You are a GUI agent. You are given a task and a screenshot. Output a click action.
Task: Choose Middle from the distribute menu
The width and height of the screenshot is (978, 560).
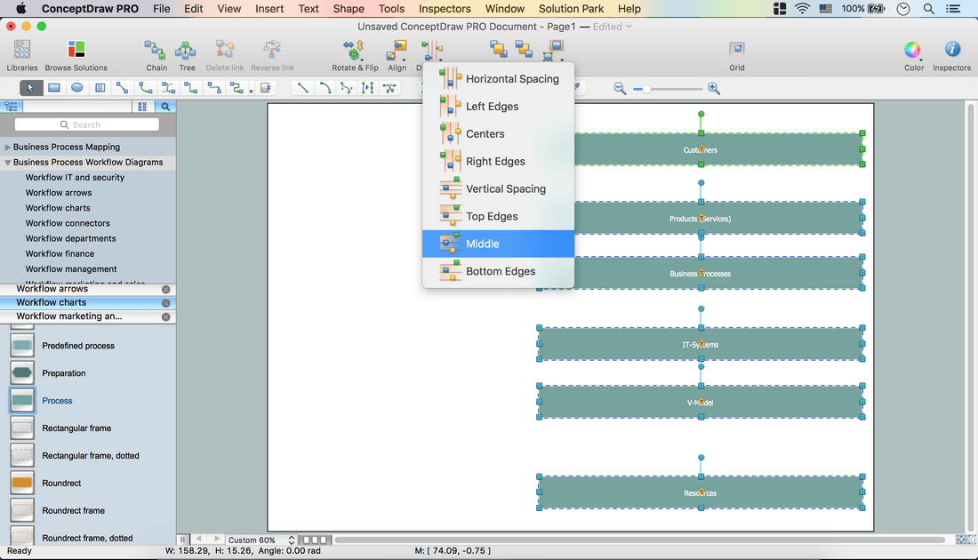[x=498, y=244]
